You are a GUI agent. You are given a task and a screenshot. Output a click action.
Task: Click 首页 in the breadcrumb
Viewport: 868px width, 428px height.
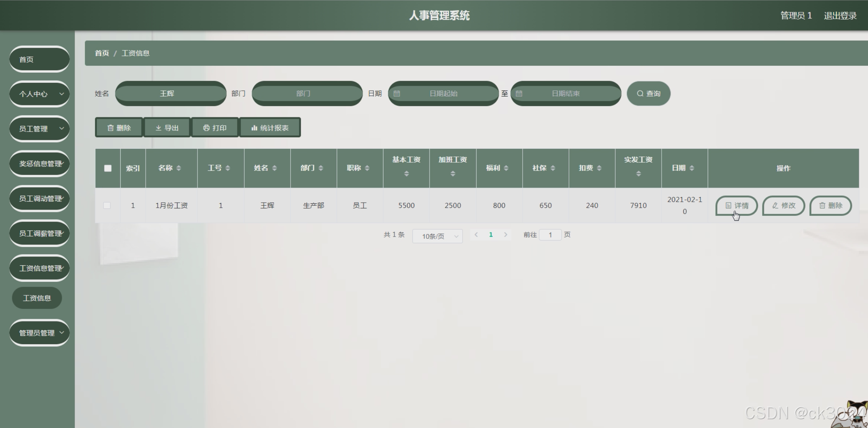coord(102,53)
